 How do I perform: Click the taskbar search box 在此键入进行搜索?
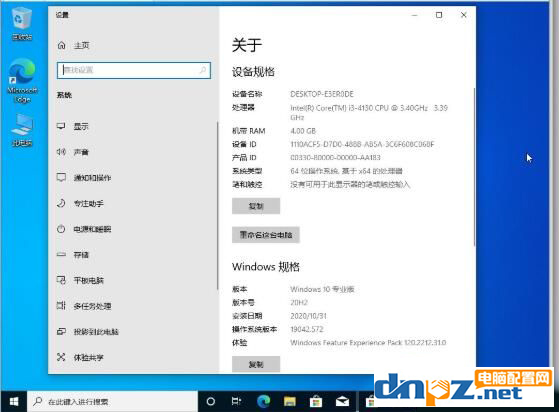113,402
